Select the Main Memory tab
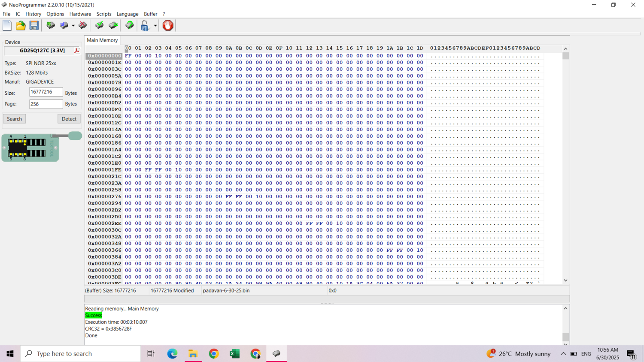The height and width of the screenshot is (362, 644). (102, 40)
